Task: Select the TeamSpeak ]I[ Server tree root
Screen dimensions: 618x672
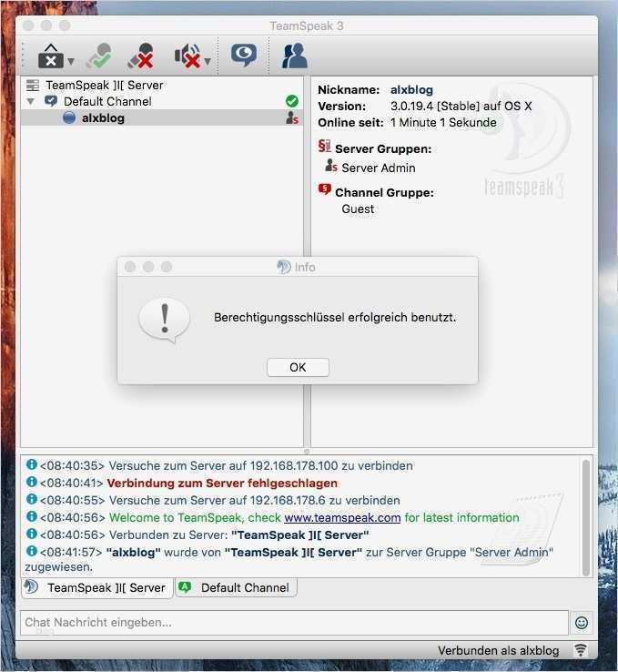Action: coord(105,86)
